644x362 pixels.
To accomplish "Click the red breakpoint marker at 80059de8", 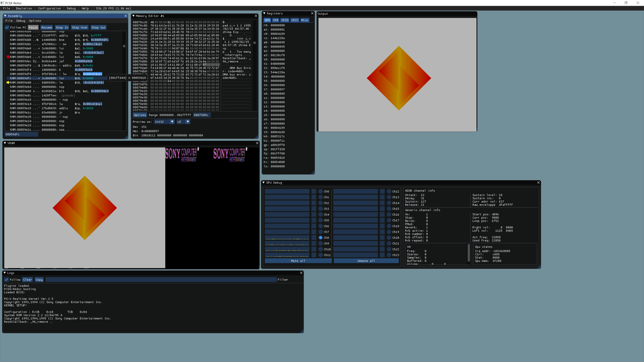I will [8, 57].
